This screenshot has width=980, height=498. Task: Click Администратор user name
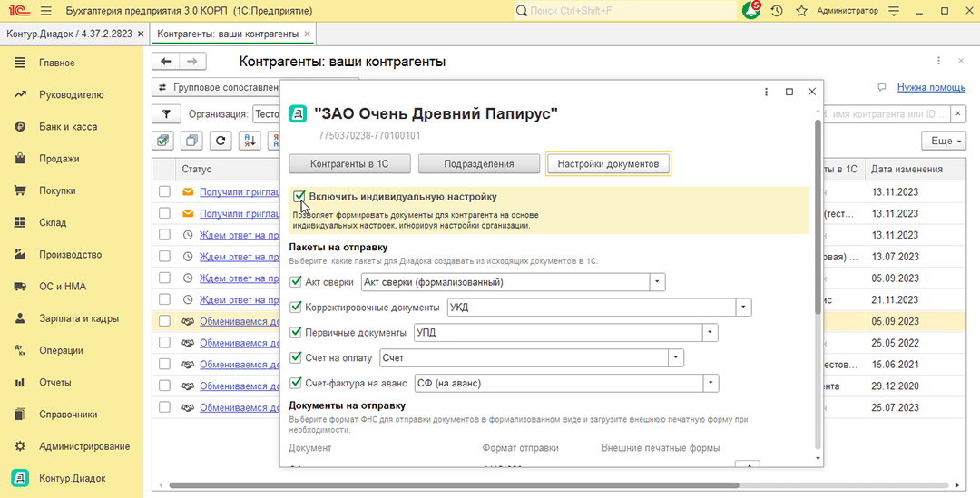pos(848,11)
